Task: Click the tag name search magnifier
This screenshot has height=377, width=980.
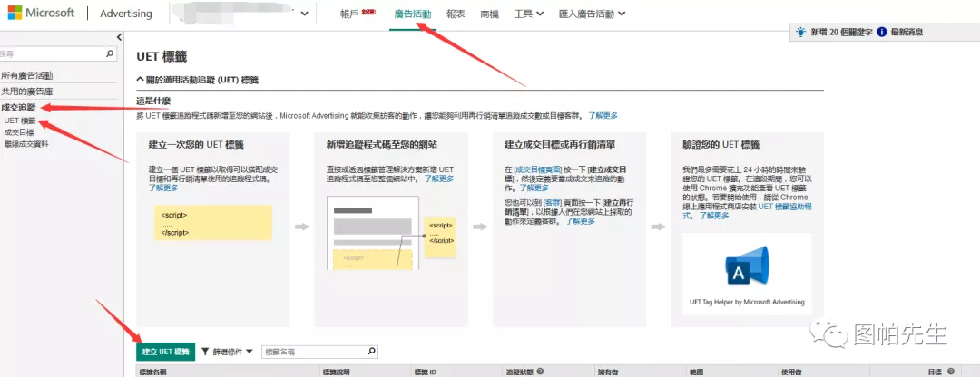Action: point(372,352)
